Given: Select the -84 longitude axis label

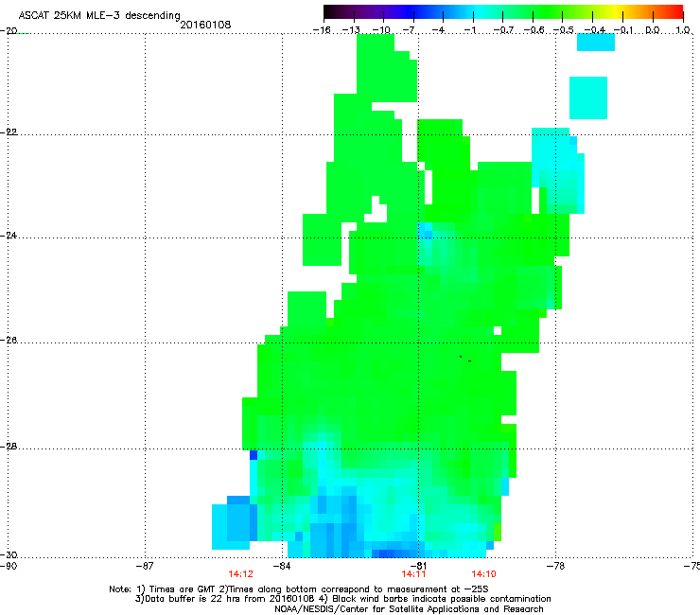Looking at the screenshot, I should click(x=282, y=566).
